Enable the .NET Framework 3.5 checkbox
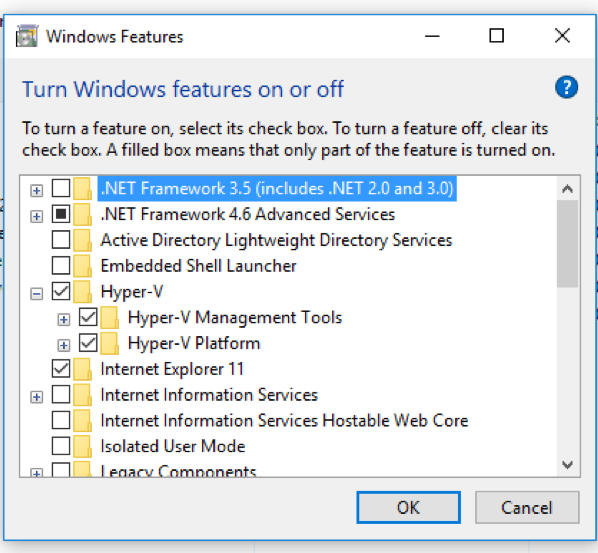The width and height of the screenshot is (598, 553). point(61,188)
